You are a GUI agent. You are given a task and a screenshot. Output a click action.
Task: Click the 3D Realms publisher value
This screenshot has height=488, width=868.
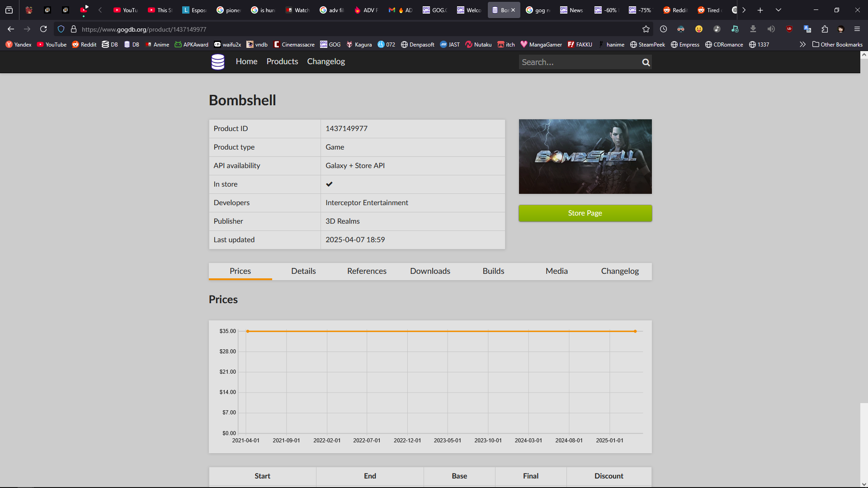(x=343, y=221)
